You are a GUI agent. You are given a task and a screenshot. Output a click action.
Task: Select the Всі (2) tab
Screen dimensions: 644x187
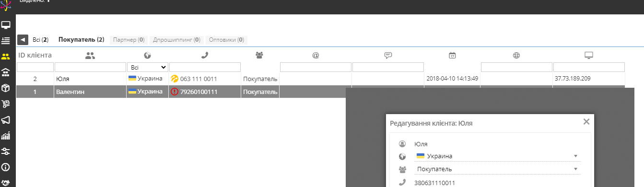click(40, 40)
